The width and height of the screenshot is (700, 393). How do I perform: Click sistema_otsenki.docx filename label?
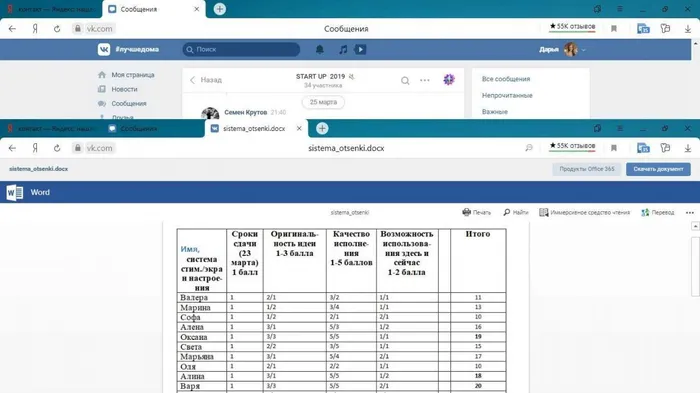click(38, 169)
